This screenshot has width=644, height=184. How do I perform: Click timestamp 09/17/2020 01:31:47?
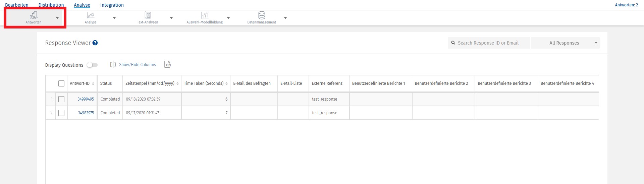coord(143,113)
